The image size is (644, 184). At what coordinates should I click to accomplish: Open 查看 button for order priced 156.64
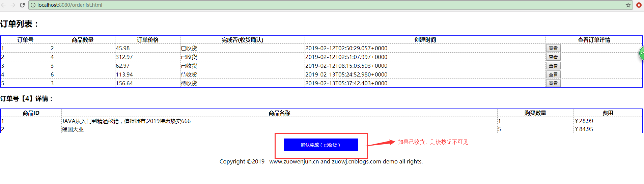tap(553, 83)
